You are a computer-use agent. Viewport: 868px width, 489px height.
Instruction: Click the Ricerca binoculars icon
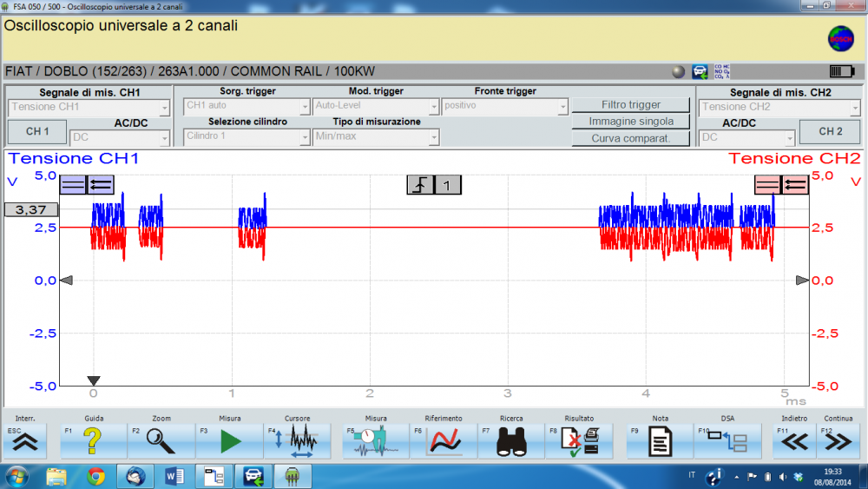point(511,441)
